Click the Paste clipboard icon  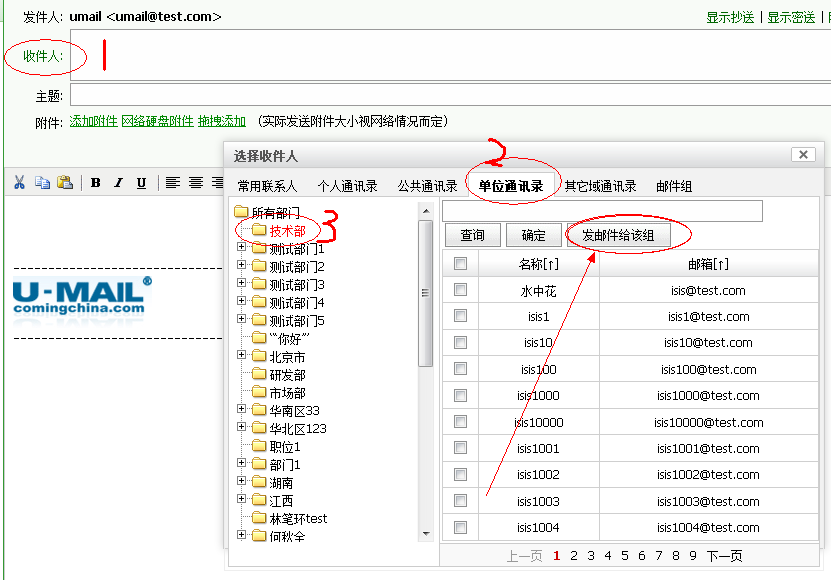(65, 182)
